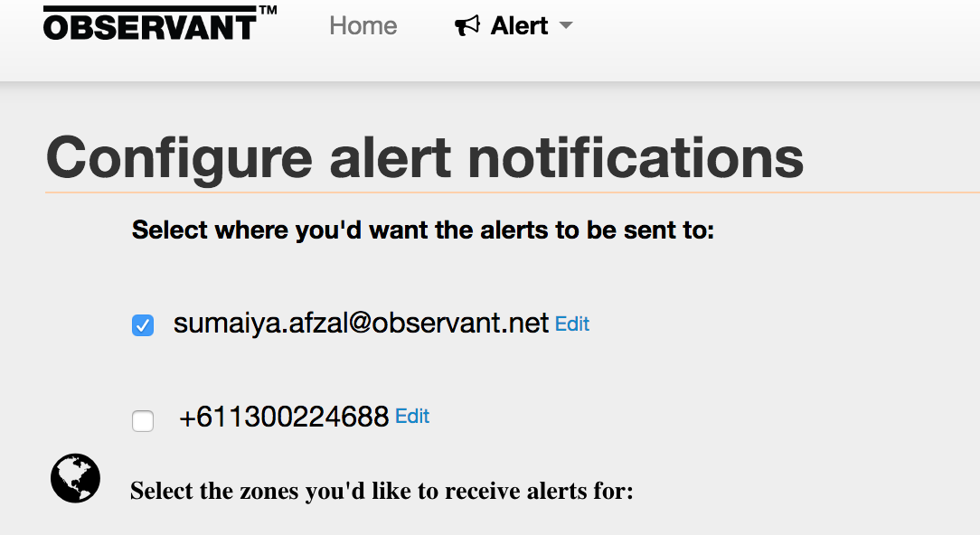
Task: Click the word 'notifications' in the page title
Action: tap(636, 157)
